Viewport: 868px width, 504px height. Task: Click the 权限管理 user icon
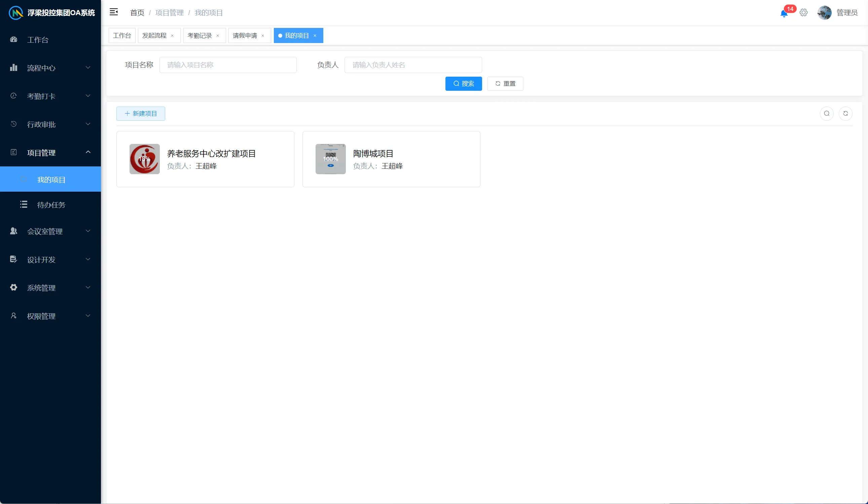coord(14,316)
